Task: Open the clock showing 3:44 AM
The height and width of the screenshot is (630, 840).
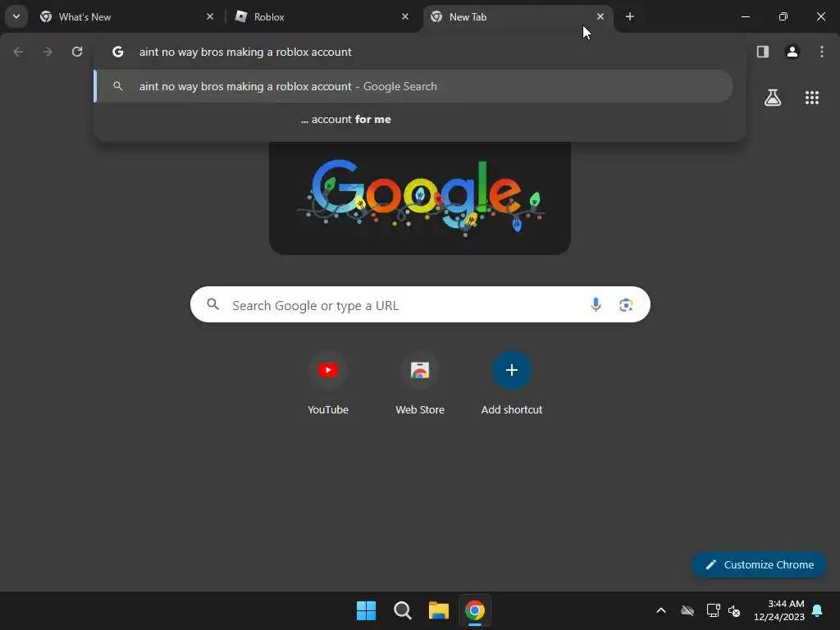Action: tap(779, 610)
